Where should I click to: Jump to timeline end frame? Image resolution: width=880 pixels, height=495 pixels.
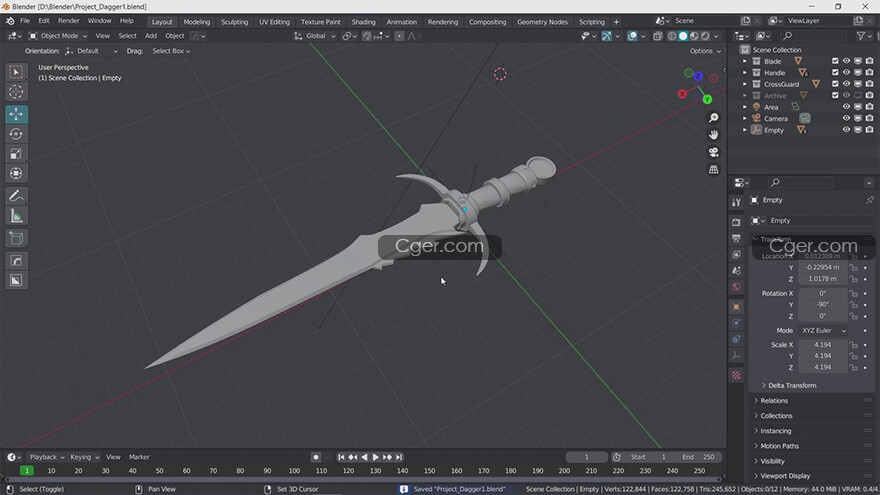(x=398, y=457)
